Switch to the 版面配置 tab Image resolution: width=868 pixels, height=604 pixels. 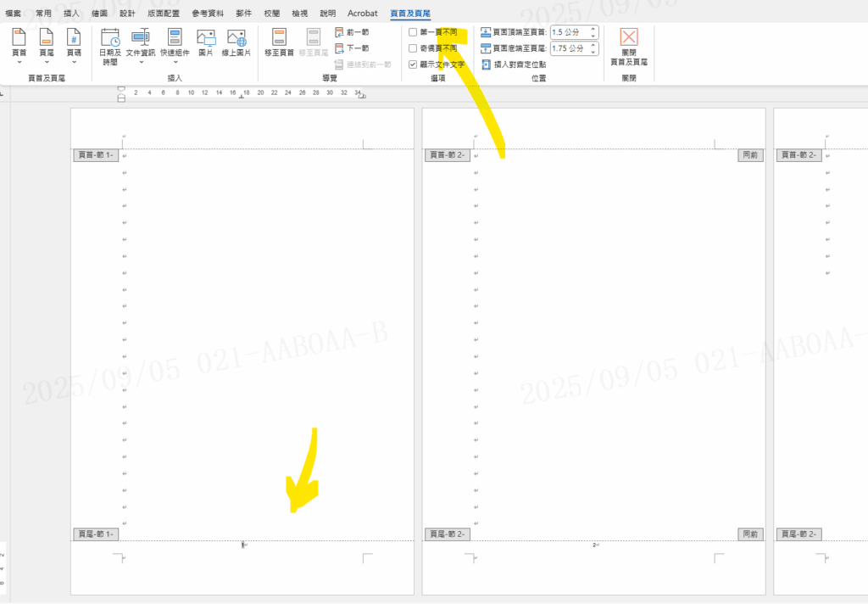pos(163,14)
